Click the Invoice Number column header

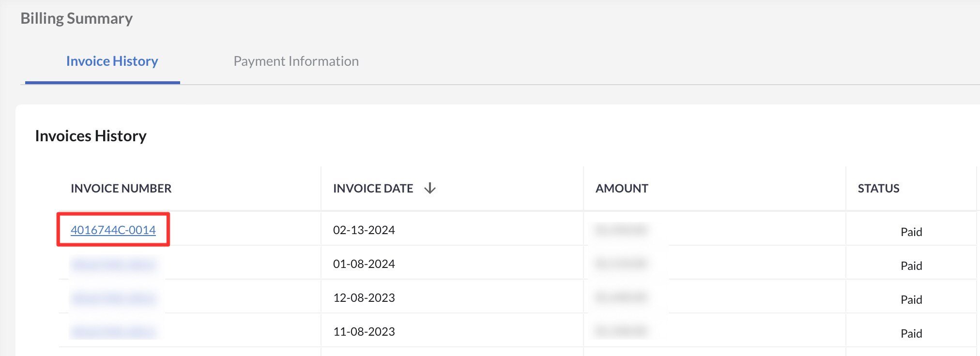point(121,189)
